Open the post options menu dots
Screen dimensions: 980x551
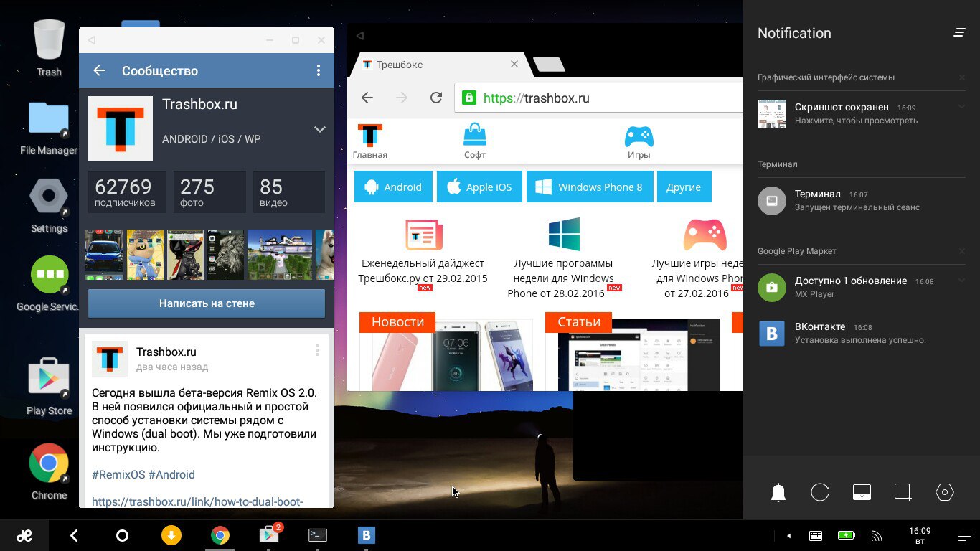pos(316,351)
